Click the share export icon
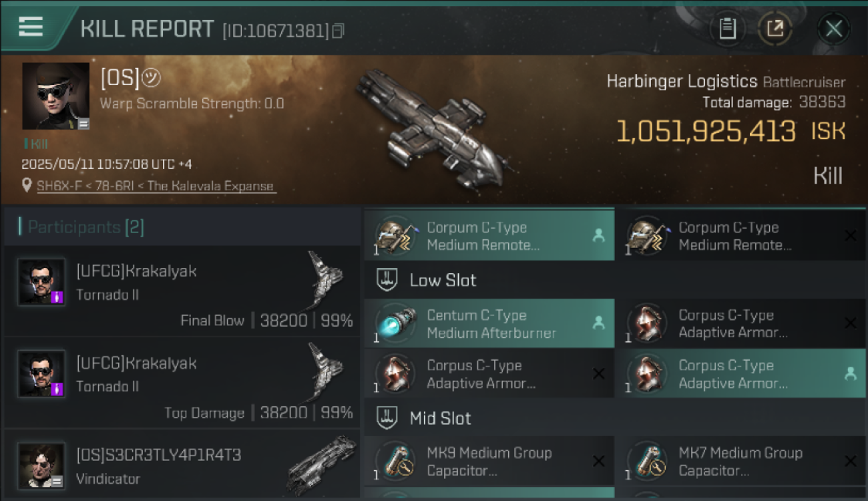 click(x=775, y=29)
